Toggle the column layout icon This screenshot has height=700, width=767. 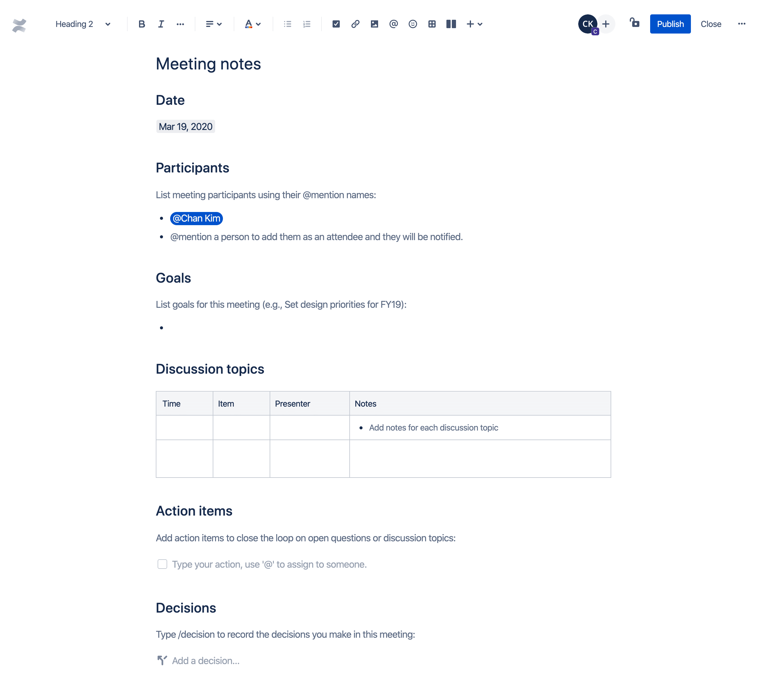[x=452, y=23]
